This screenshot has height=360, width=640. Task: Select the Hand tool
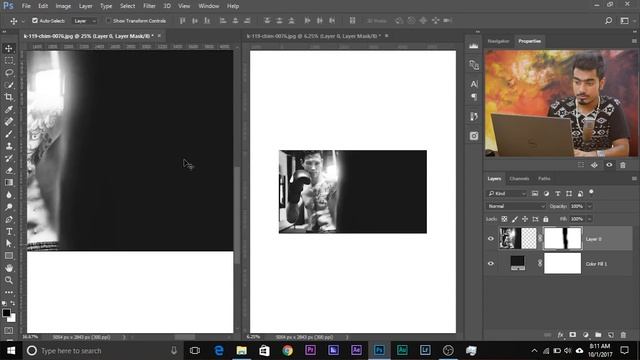[x=9, y=268]
